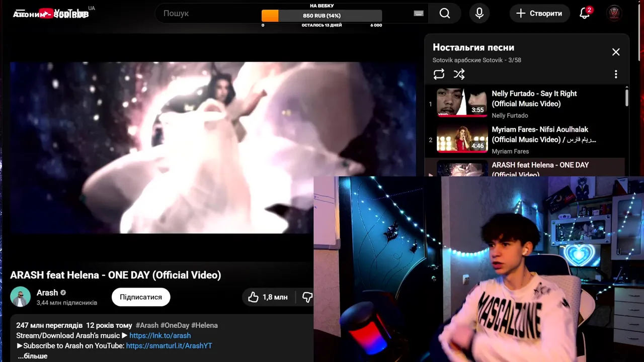Click the #Helena hashtag

pyautogui.click(x=204, y=325)
